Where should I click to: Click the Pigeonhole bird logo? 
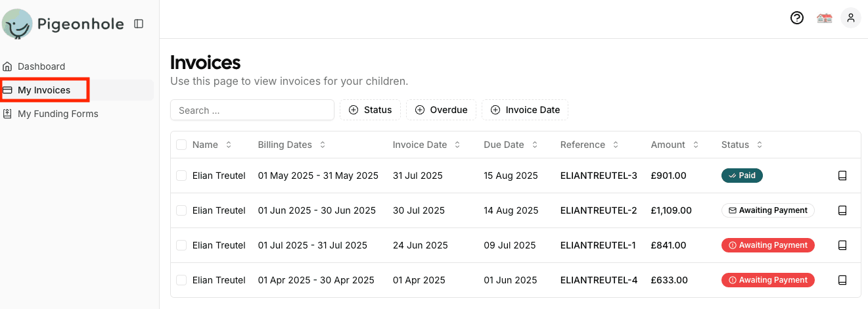[17, 24]
